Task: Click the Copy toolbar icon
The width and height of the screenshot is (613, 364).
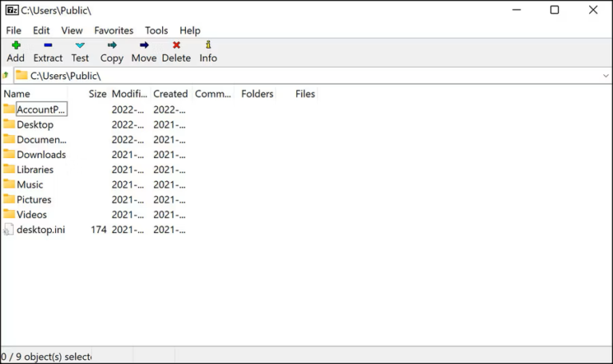Action: click(x=112, y=45)
